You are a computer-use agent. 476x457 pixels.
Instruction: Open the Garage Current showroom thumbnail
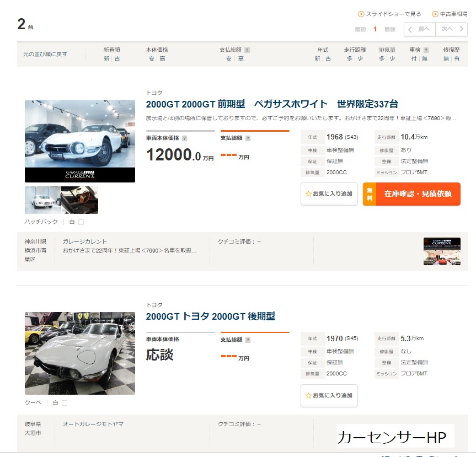pos(442,251)
